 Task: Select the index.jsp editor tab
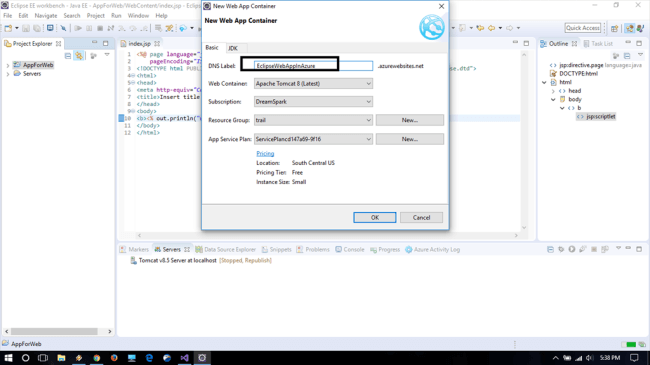pyautogui.click(x=139, y=43)
